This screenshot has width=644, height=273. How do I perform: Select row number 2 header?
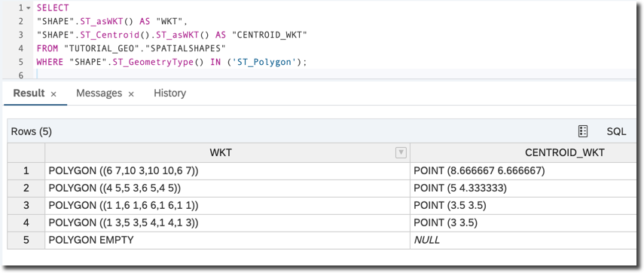point(26,189)
